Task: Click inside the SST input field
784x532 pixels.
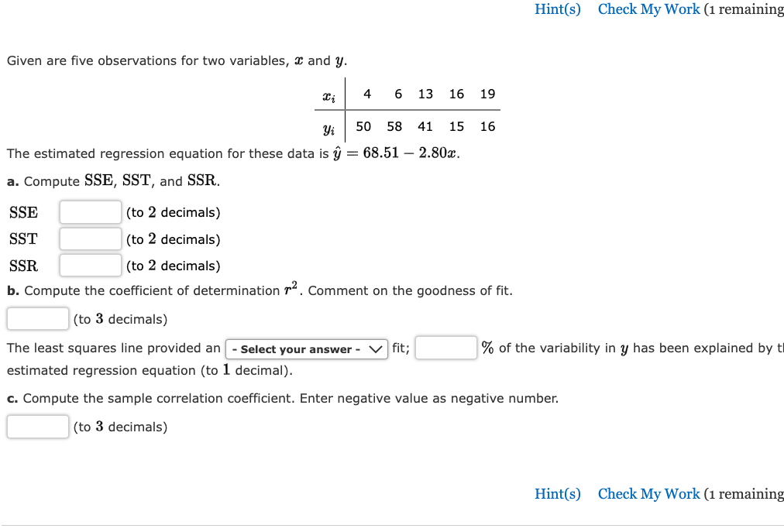Action: click(x=90, y=239)
